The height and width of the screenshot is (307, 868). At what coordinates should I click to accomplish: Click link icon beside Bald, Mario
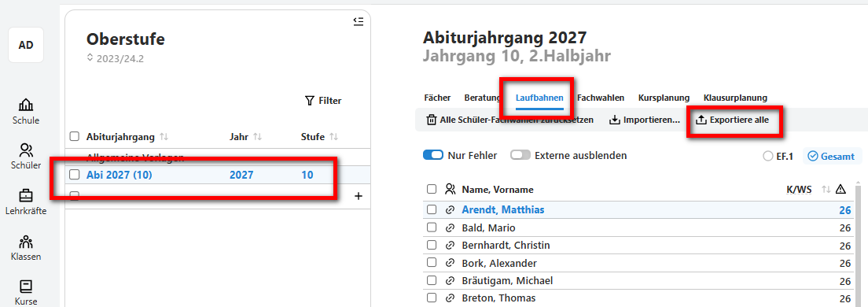[450, 227]
